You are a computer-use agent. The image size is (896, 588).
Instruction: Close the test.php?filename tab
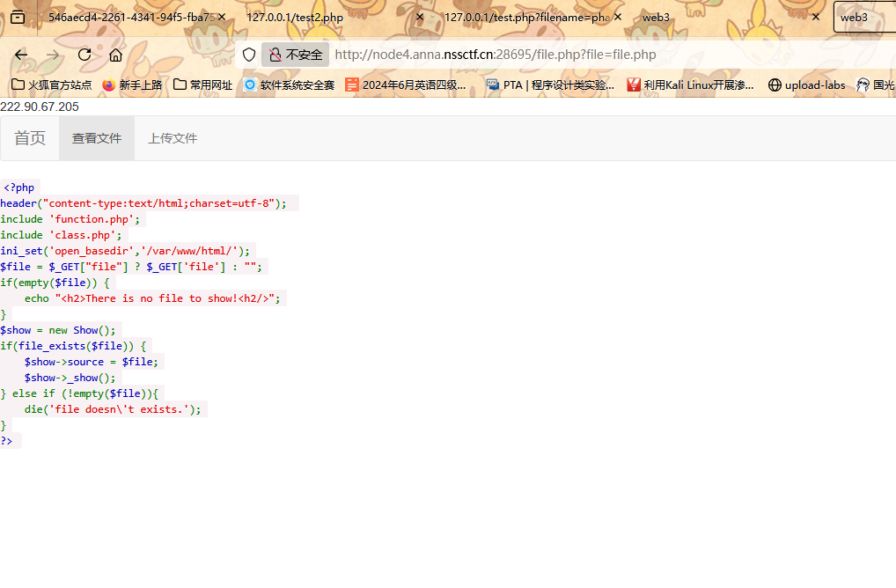[x=617, y=17]
